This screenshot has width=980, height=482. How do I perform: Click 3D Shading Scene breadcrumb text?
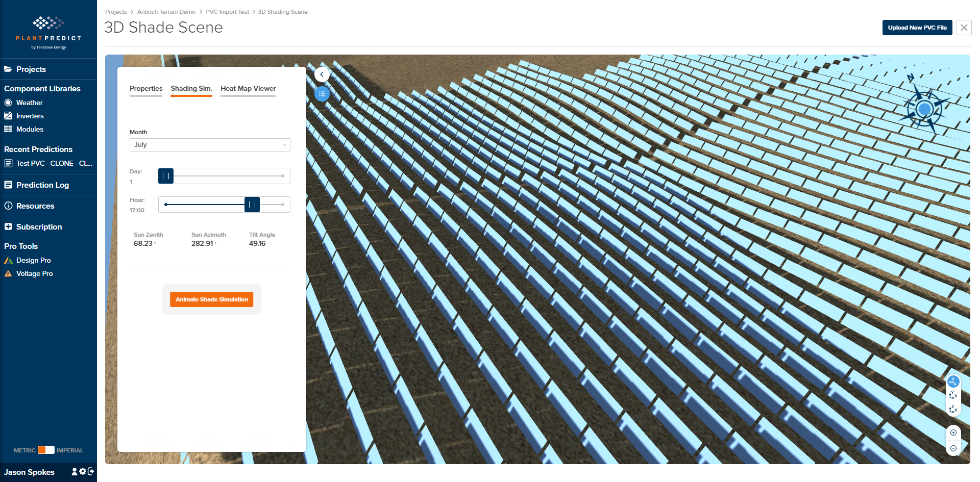[282, 12]
